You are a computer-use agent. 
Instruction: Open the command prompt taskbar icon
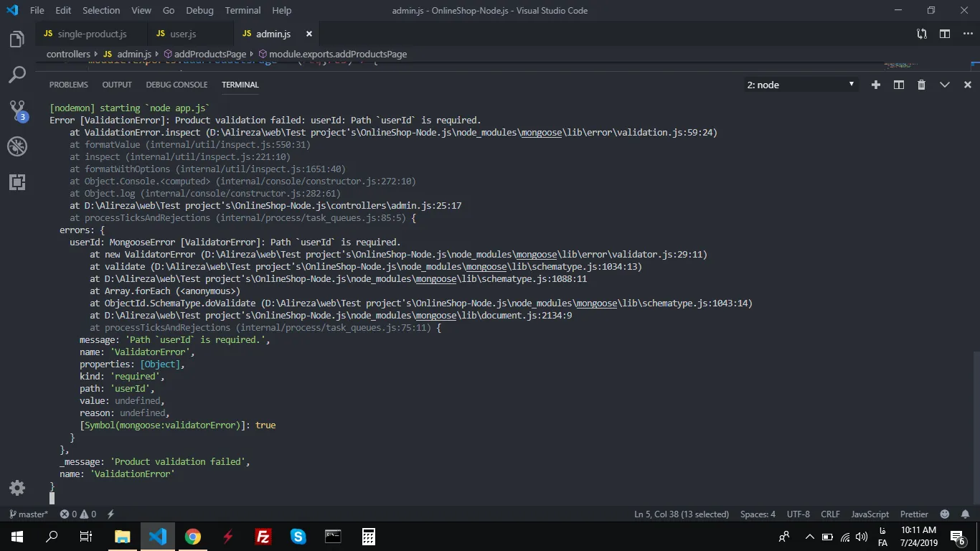pyautogui.click(x=333, y=537)
